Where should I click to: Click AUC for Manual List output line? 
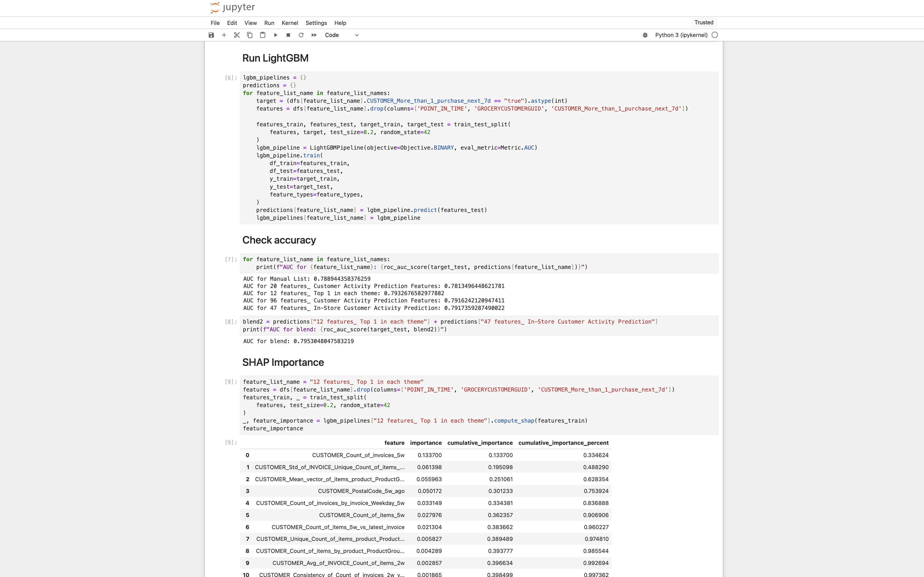tap(307, 279)
